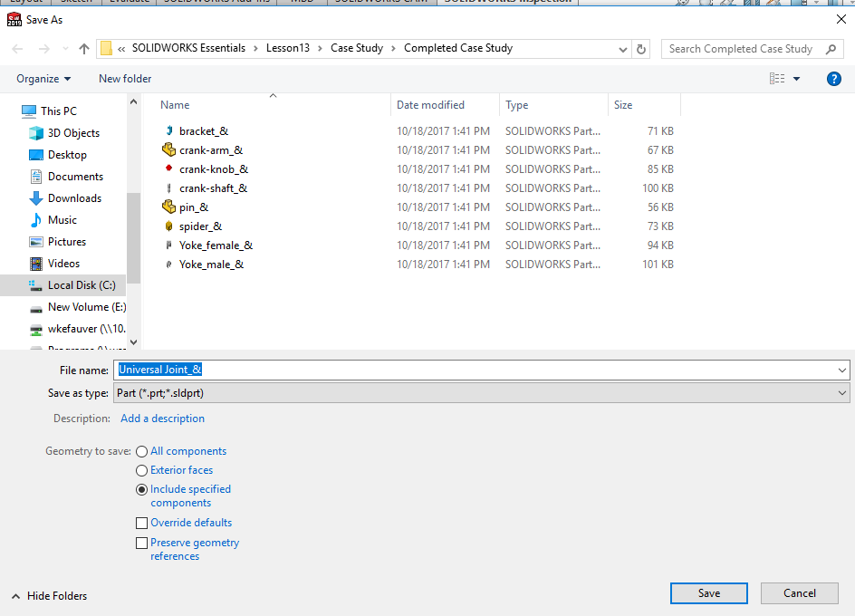Image resolution: width=855 pixels, height=616 pixels.
Task: Sort by the Name column
Action: (175, 105)
